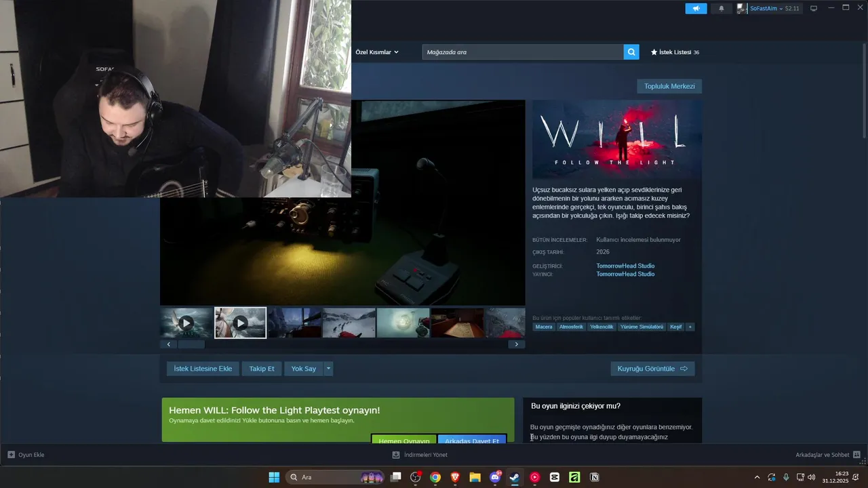This screenshot has width=868, height=488.
Task: Click the Macera tag
Action: click(x=544, y=327)
